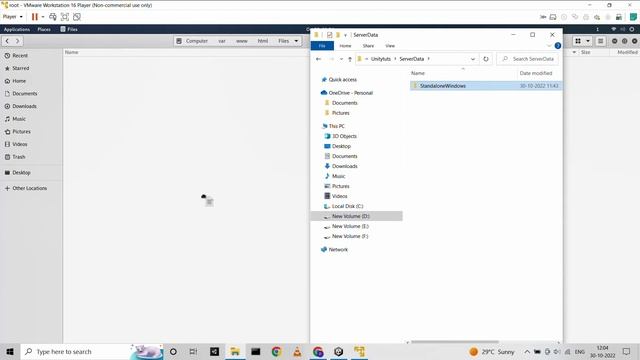Open View ribbon tab in ServerData window
This screenshot has height=360, width=640.
tap(390, 46)
